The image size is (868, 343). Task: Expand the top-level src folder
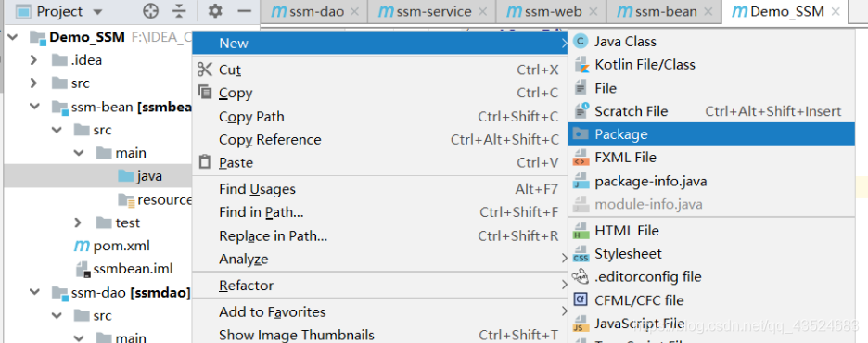[33, 83]
